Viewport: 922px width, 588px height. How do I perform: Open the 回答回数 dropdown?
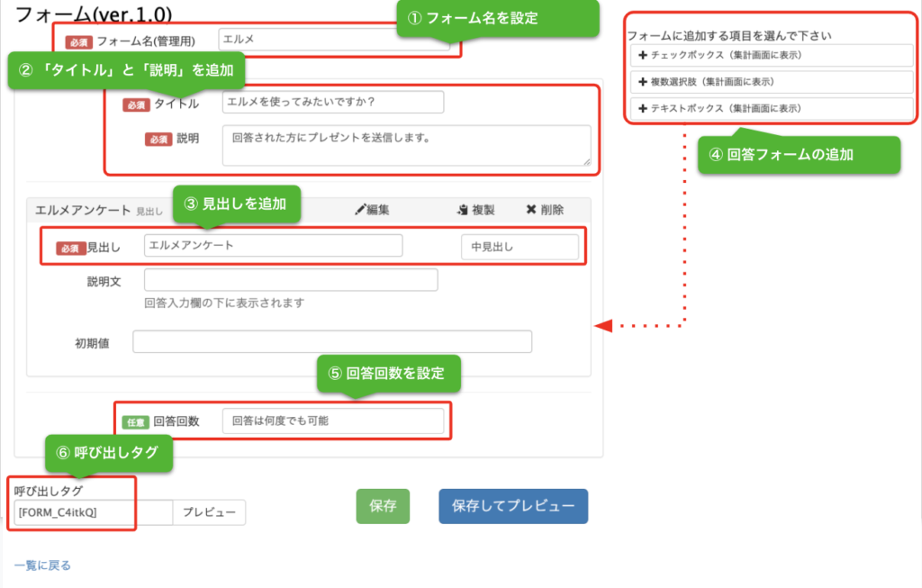tap(333, 421)
